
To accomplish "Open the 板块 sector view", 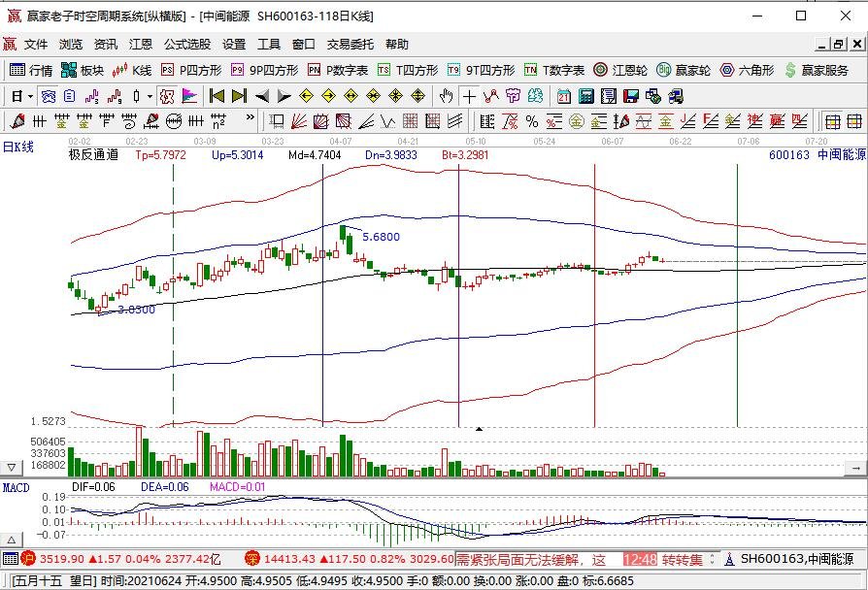I will 83,70.
